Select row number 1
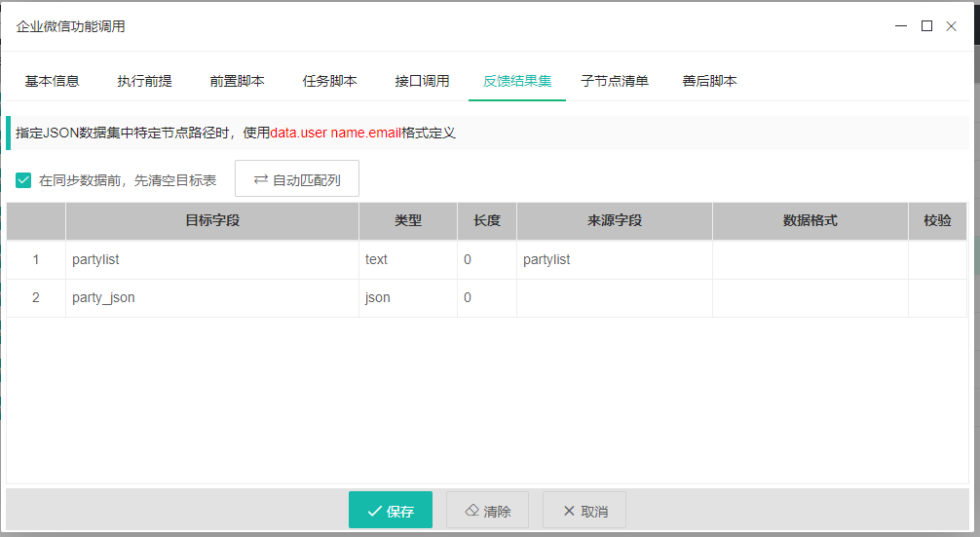This screenshot has height=537, width=980. (36, 260)
